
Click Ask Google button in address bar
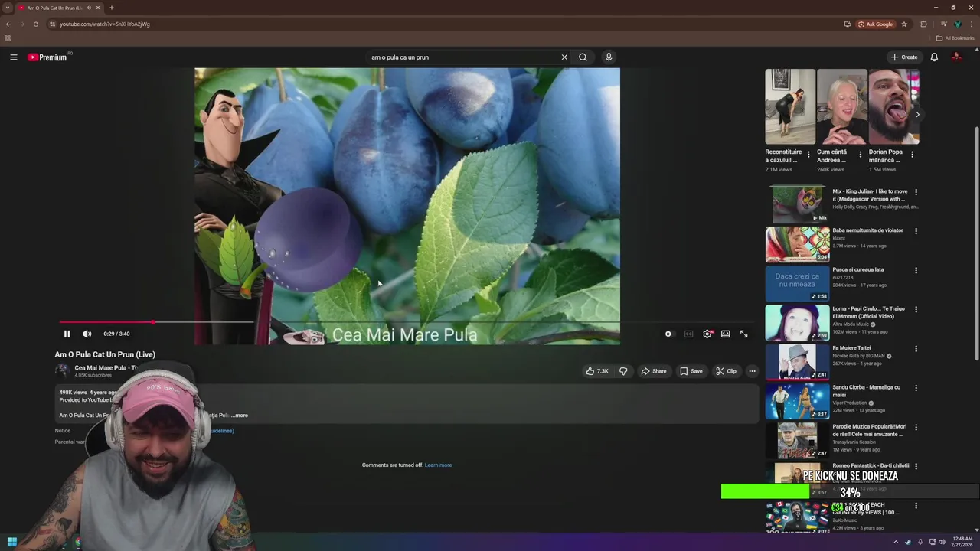pyautogui.click(x=875, y=24)
